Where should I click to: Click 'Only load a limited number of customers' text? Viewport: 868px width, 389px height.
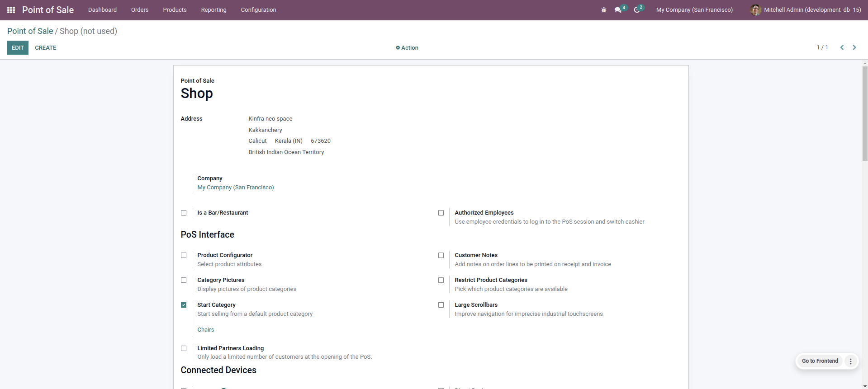285,357
